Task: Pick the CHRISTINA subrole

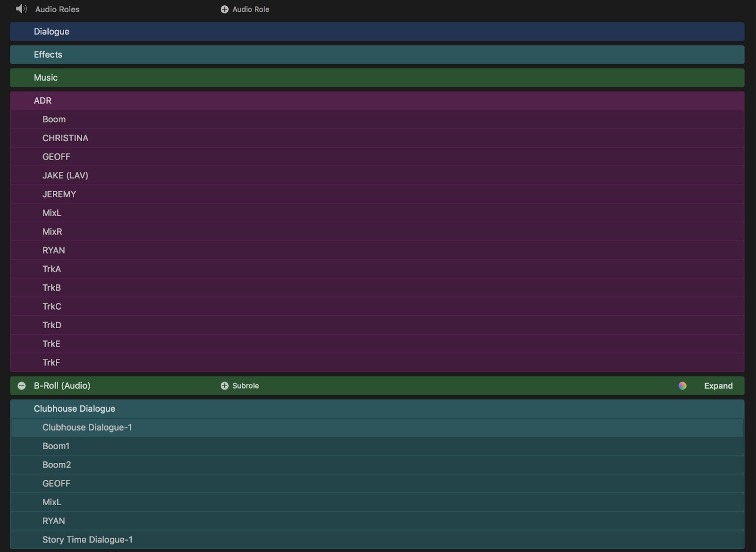Action: click(x=377, y=138)
